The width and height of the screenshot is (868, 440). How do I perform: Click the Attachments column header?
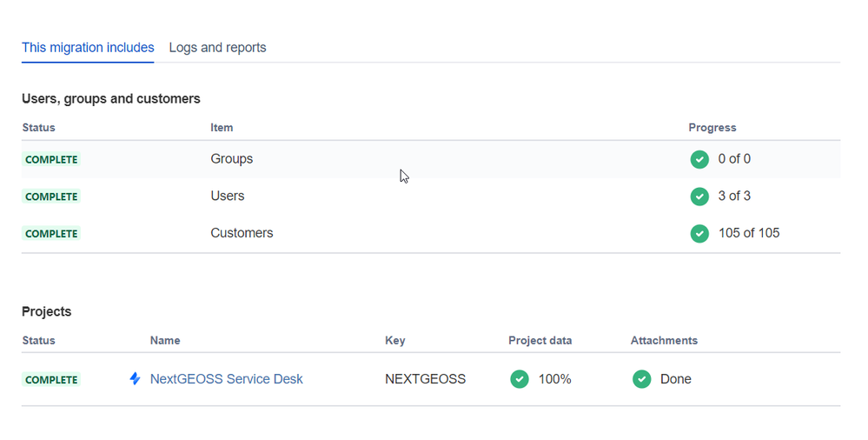664,341
